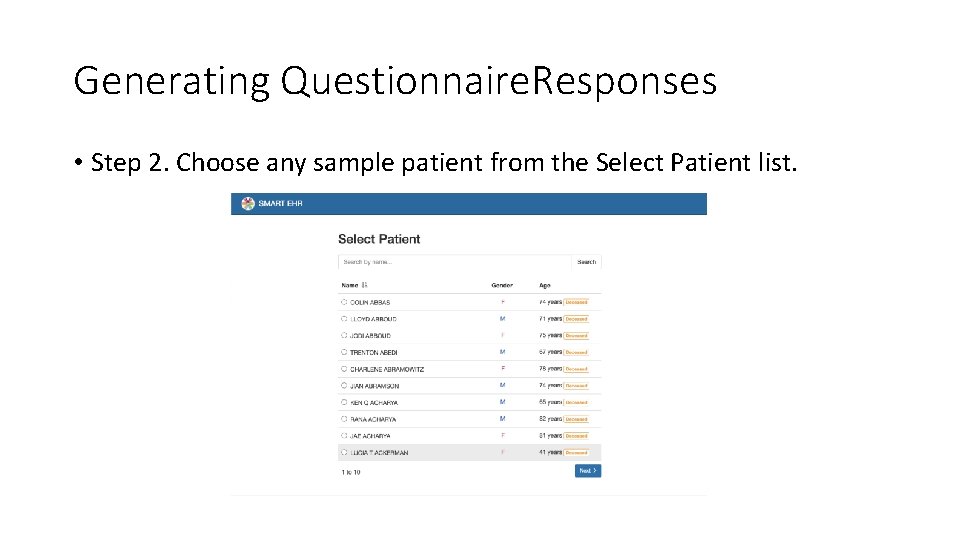Viewport: 960px width, 540px height.
Task: Click the F gender marker for Charlene Abramowitz
Action: [502, 369]
